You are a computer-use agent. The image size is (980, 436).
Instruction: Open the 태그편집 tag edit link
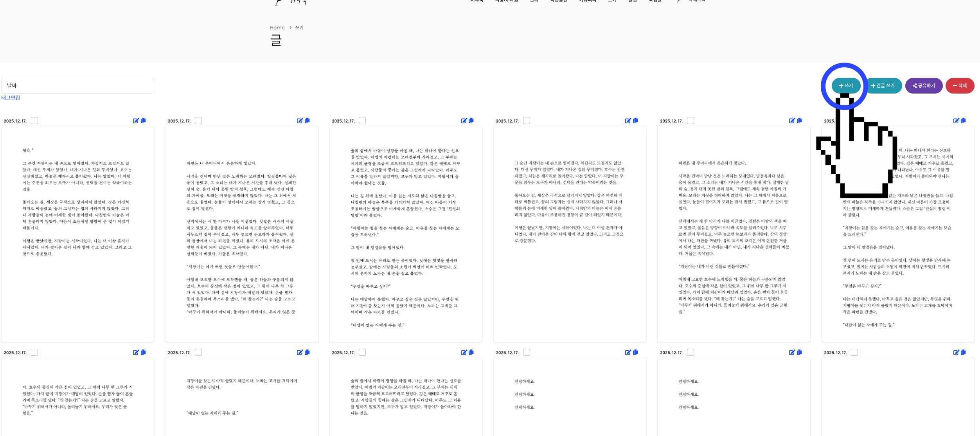tap(11, 98)
